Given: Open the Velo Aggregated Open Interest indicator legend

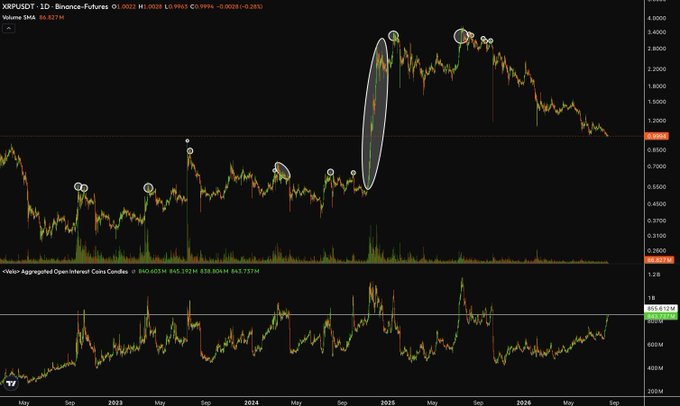Looking at the screenshot, I should (65, 272).
